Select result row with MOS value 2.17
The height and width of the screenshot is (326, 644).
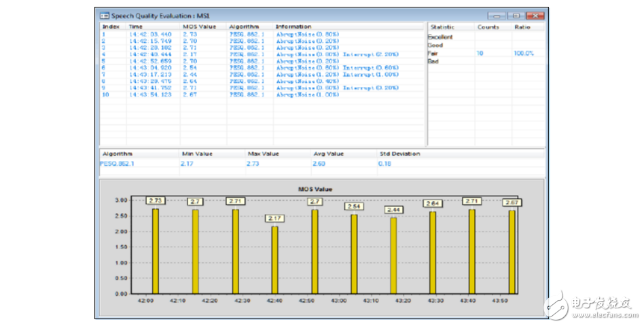(190, 54)
